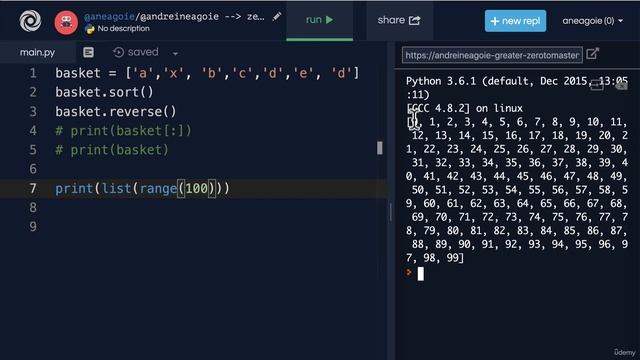Click line 1 with the basket list definition
The width and height of the screenshot is (640, 360).
point(207,73)
